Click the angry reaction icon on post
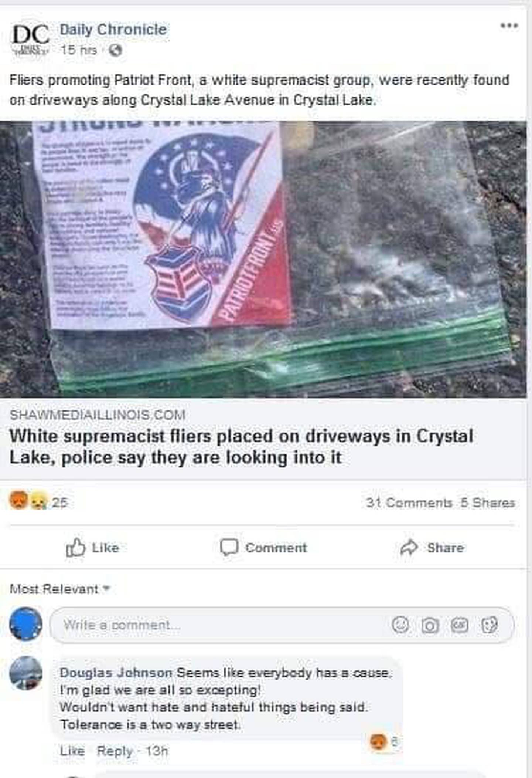Screen dimensions: 532x778 pos(18,500)
